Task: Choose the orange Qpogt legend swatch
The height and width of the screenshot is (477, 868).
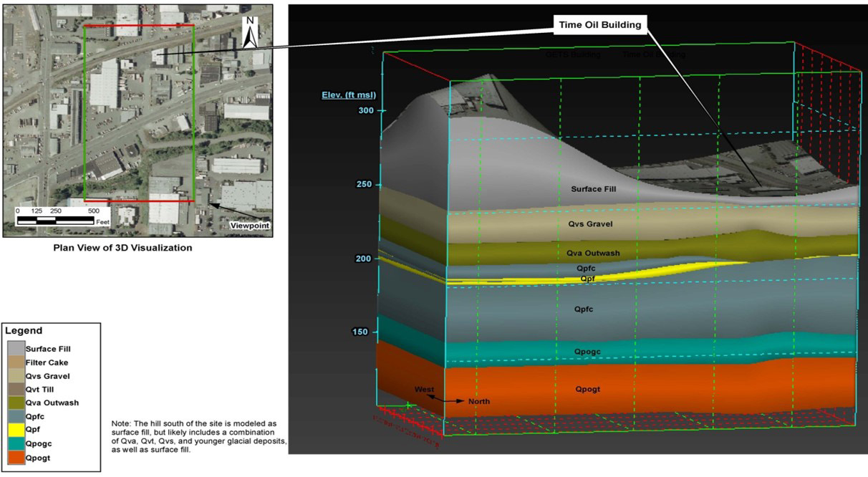Action: point(16,458)
